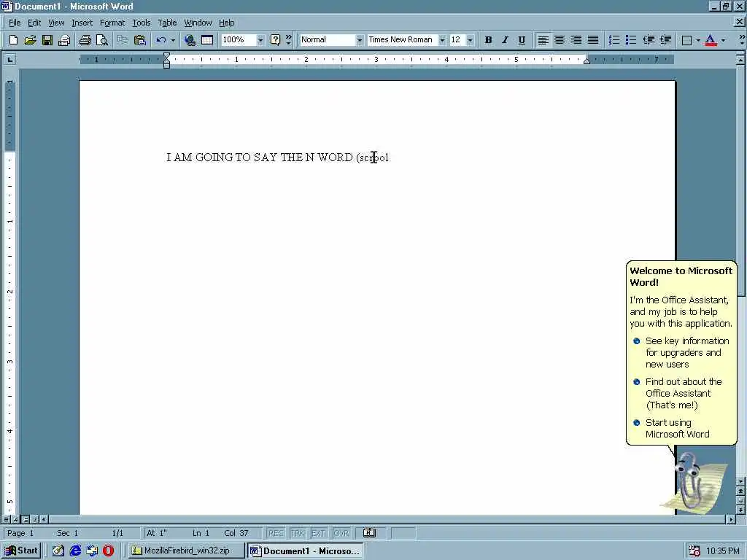Open the File menu

(15, 23)
